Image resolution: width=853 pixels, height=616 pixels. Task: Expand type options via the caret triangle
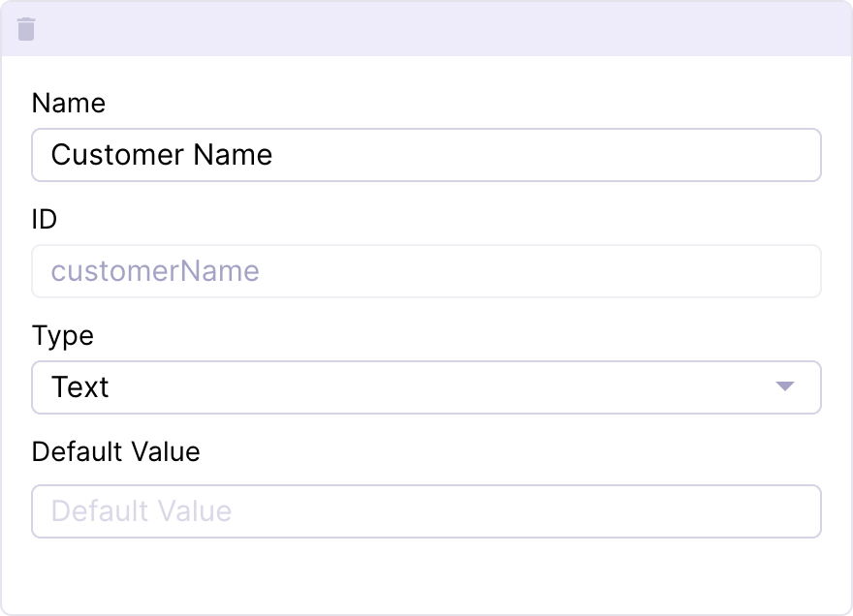(785, 387)
